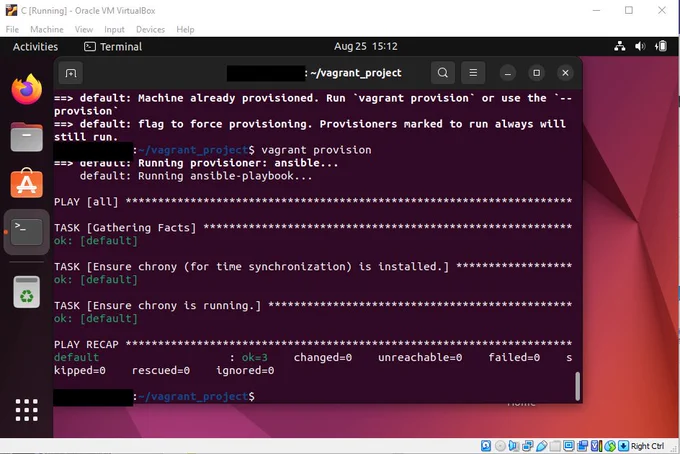Select the Terminal icon in the dock
Image resolution: width=680 pixels, height=454 pixels.
click(x=26, y=232)
